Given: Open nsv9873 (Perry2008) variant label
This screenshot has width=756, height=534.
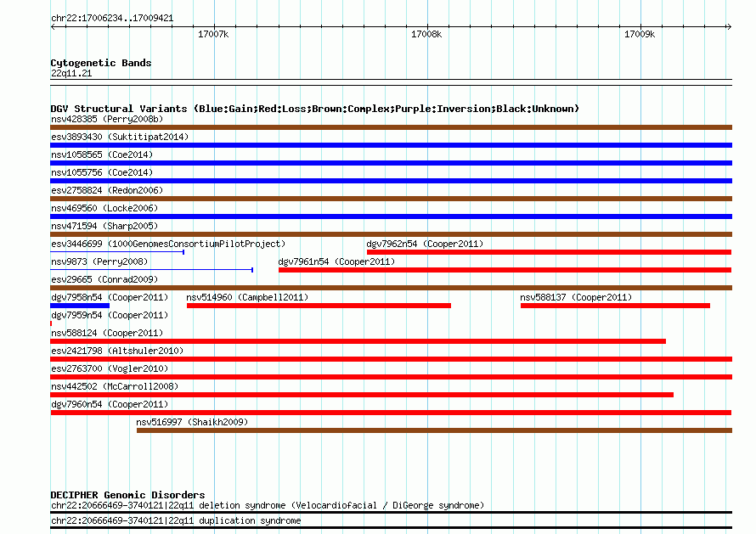Looking at the screenshot, I should pyautogui.click(x=99, y=261).
